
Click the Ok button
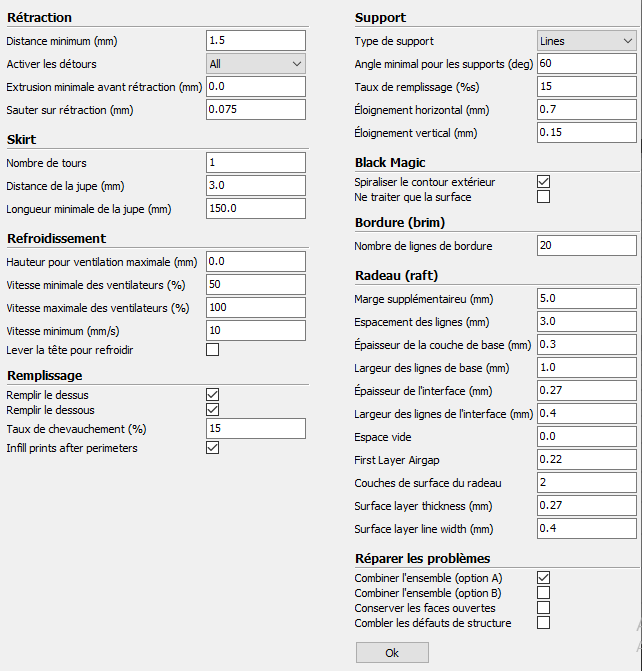[x=392, y=653]
